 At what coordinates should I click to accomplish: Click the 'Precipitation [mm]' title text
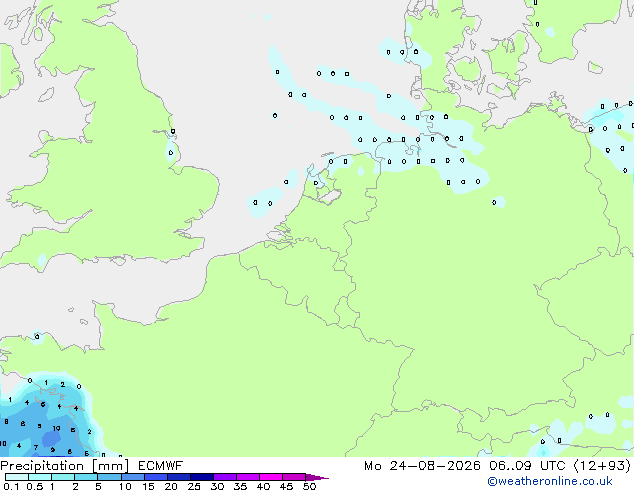(x=64, y=466)
